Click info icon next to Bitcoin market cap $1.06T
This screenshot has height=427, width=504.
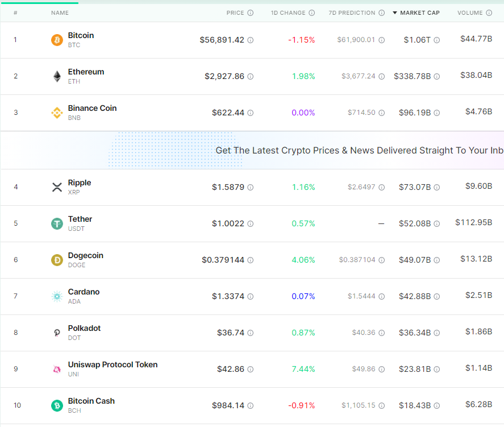point(437,40)
